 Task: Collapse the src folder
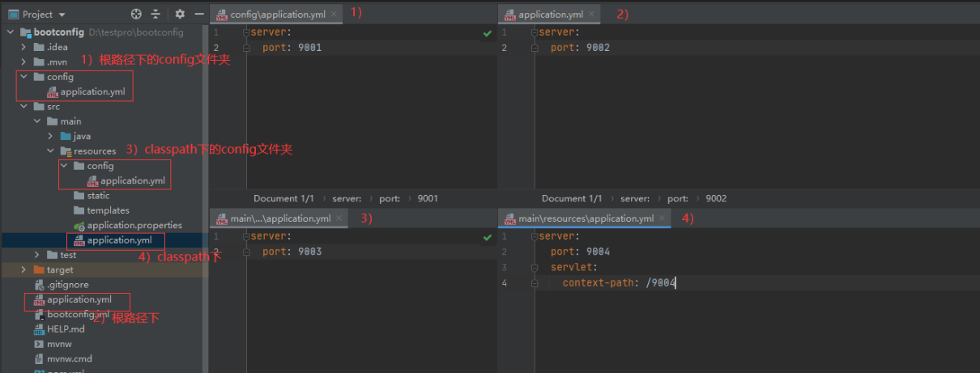23,106
